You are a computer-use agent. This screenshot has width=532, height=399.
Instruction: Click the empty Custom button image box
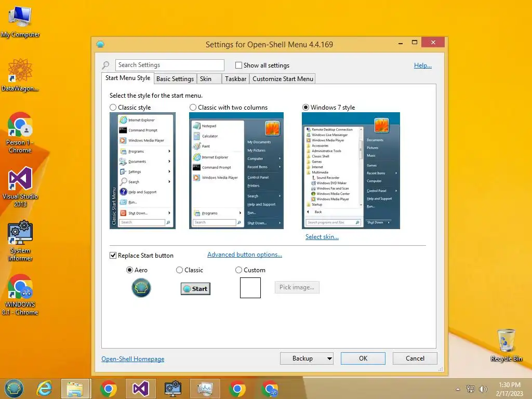click(x=250, y=288)
